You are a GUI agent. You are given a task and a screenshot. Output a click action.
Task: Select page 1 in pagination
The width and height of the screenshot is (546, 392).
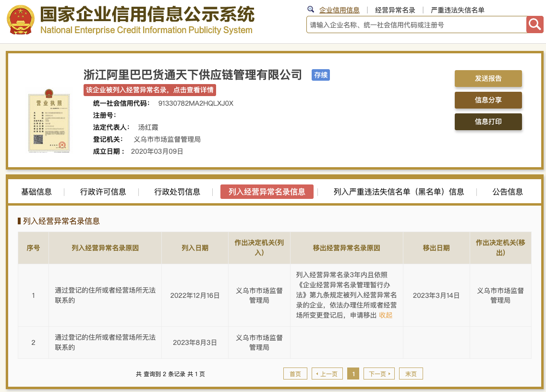tap(353, 374)
